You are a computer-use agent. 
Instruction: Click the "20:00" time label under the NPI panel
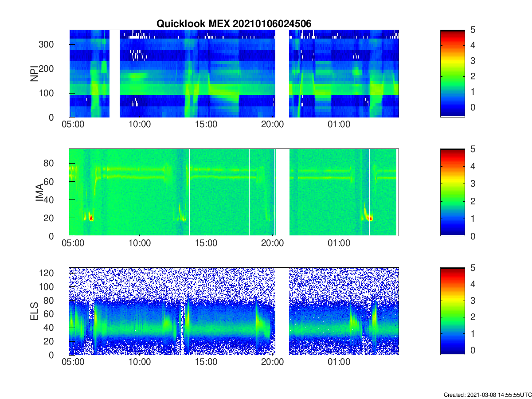[273, 125]
